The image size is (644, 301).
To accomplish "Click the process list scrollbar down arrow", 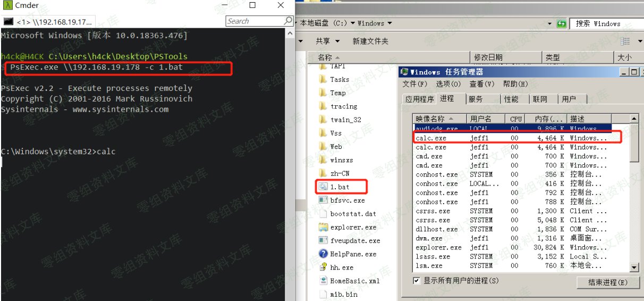I will click(x=634, y=267).
